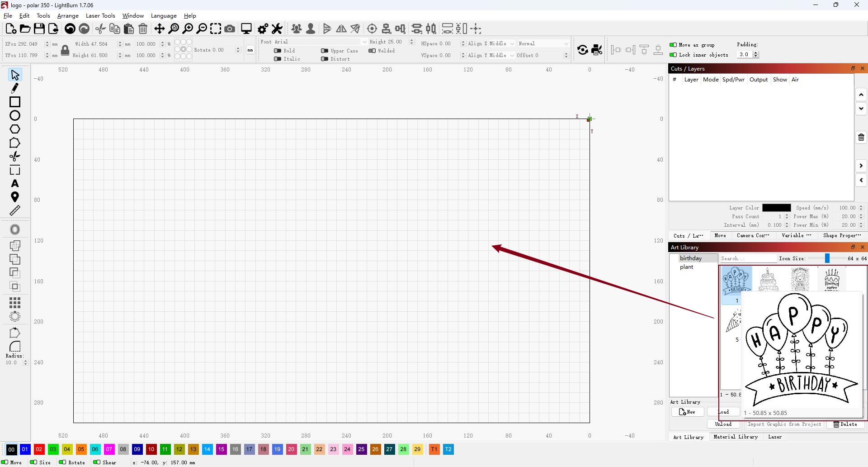This screenshot has width=868, height=467.
Task: Toggle Move as group switch
Action: point(673,45)
